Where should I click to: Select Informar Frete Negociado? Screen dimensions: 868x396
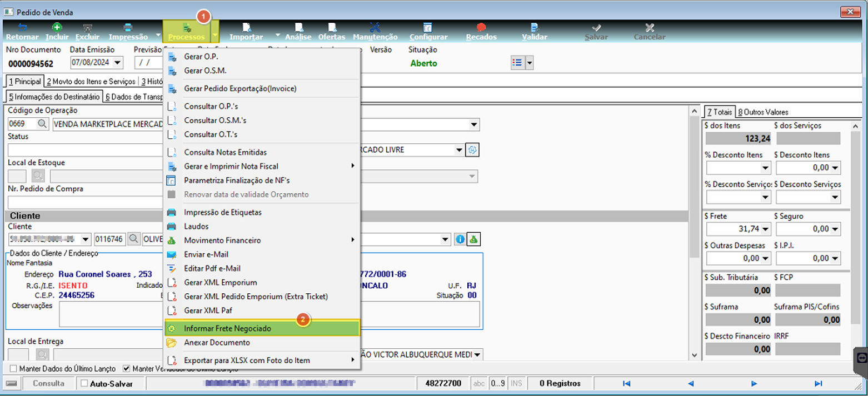point(263,328)
